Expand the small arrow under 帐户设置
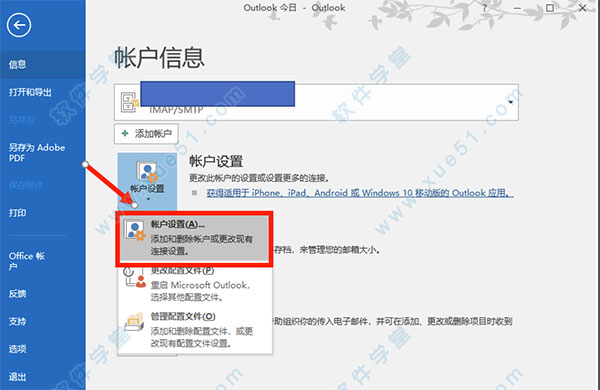 pyautogui.click(x=148, y=199)
